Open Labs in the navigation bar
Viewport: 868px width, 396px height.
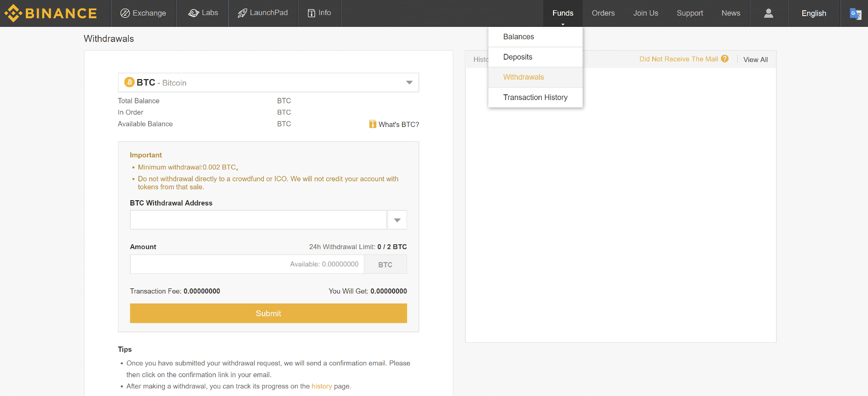click(203, 13)
